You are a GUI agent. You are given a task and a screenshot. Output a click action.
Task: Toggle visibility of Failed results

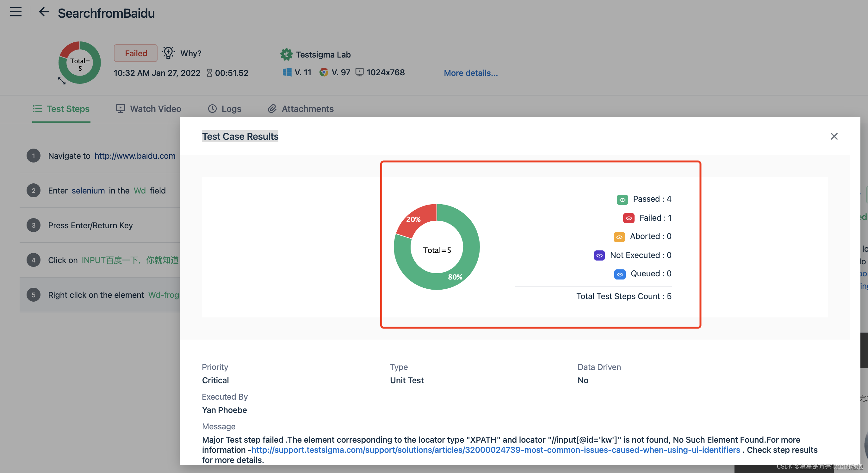pos(629,218)
